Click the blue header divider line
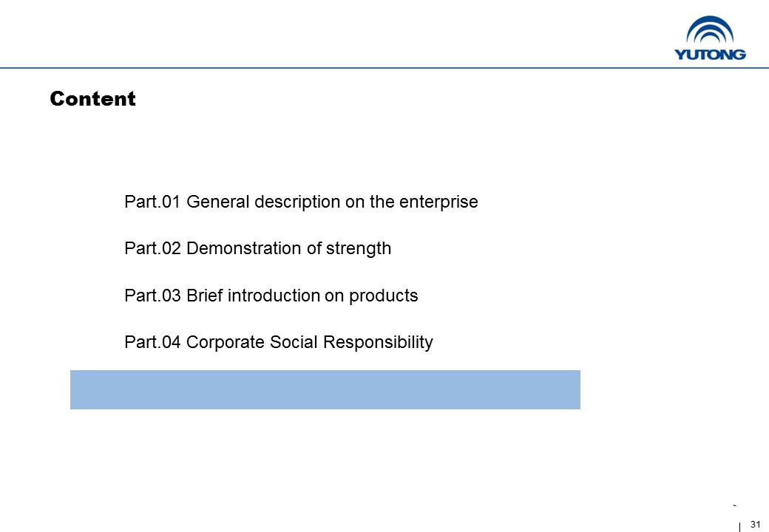The image size is (769, 532). pos(384,67)
